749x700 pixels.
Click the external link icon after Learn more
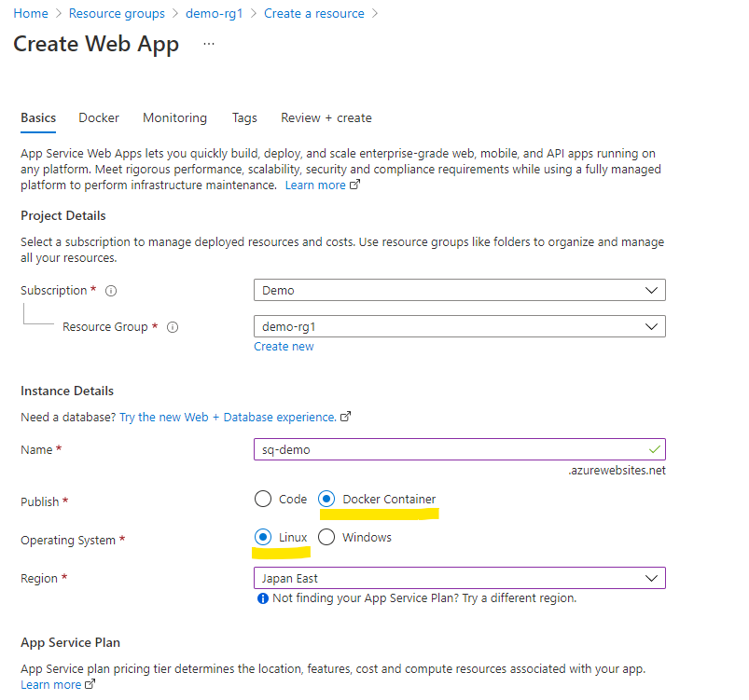354,185
